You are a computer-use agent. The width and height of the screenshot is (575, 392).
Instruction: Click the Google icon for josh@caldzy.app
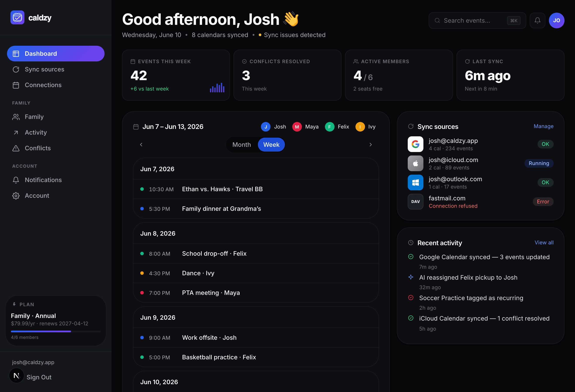[x=415, y=144]
